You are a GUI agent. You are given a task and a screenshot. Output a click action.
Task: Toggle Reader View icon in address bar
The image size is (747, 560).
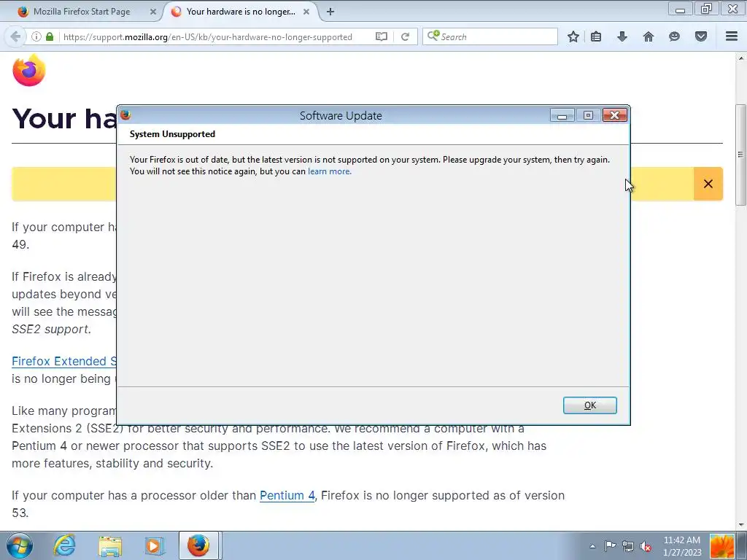click(x=381, y=36)
